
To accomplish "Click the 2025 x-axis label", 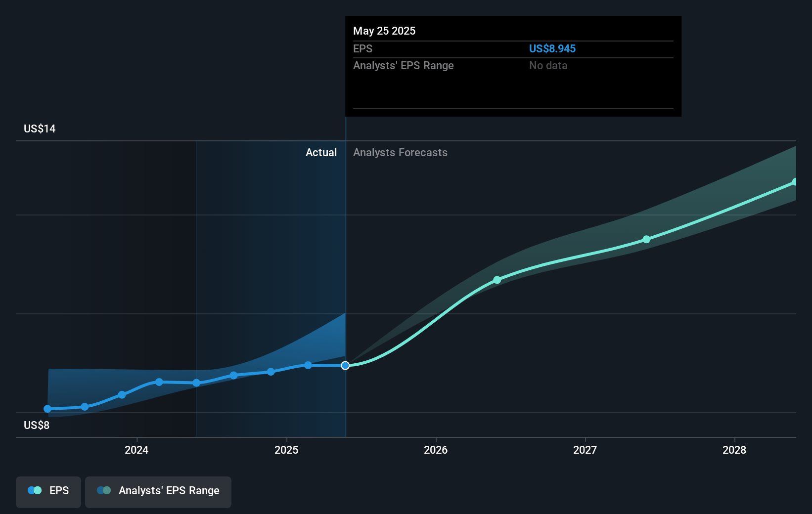I will [286, 450].
